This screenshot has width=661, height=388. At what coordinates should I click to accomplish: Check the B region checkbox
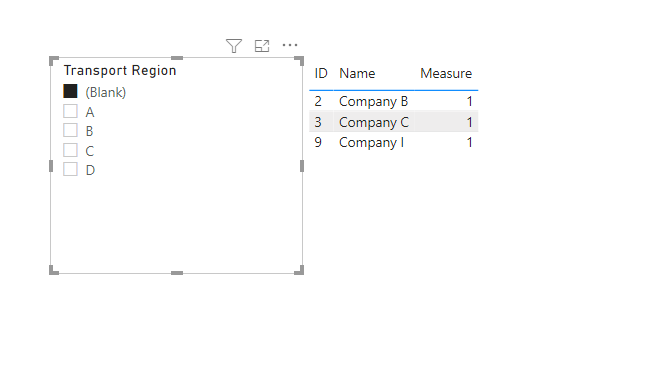pyautogui.click(x=70, y=130)
